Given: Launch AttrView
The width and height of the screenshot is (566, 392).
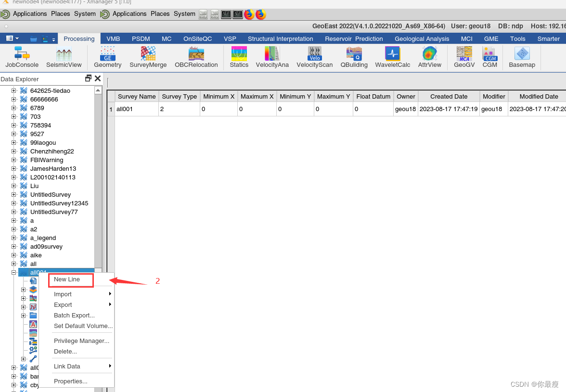Looking at the screenshot, I should (x=429, y=57).
